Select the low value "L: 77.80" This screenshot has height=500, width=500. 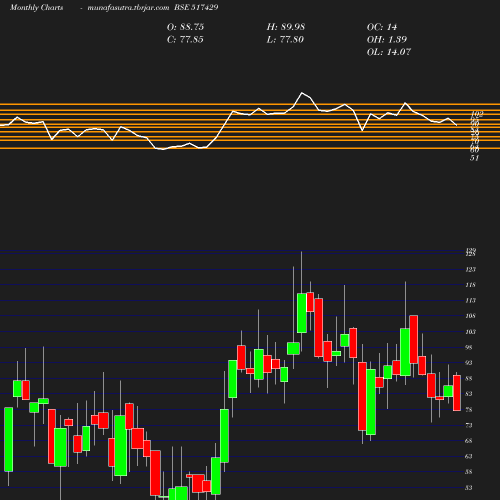click(285, 39)
